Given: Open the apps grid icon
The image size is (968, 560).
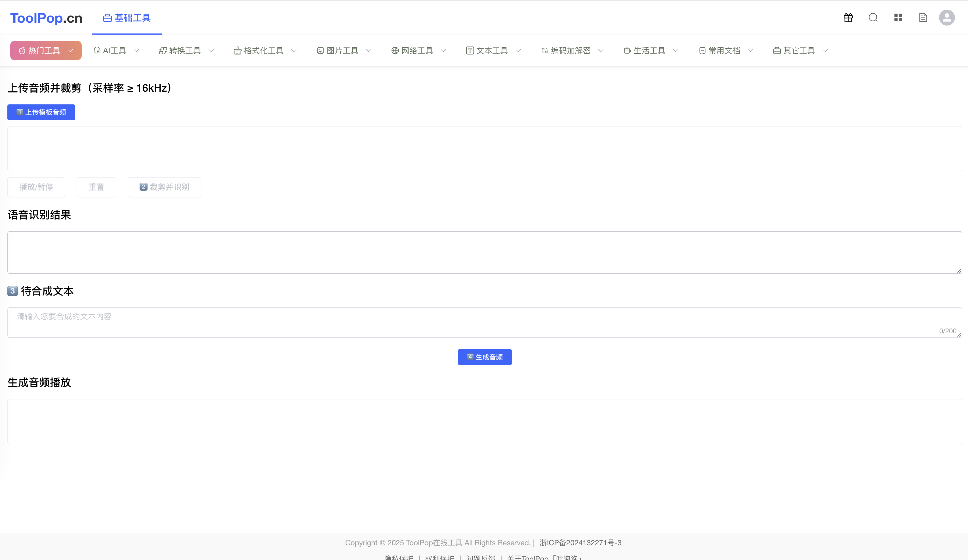Looking at the screenshot, I should (898, 17).
